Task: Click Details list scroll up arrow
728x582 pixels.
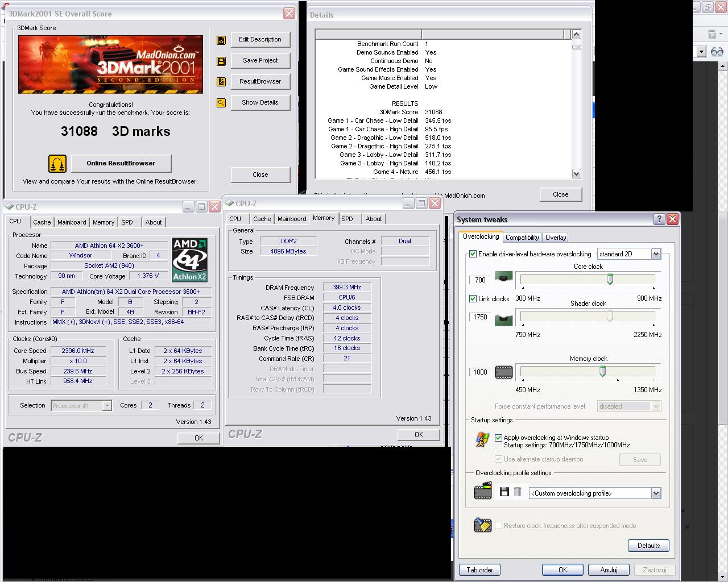Action: (x=576, y=35)
